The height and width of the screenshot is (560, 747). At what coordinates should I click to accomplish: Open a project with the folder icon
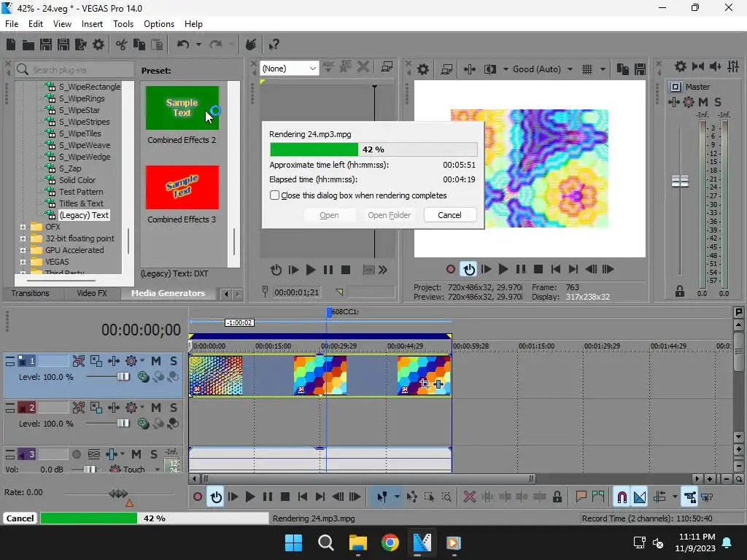click(28, 44)
